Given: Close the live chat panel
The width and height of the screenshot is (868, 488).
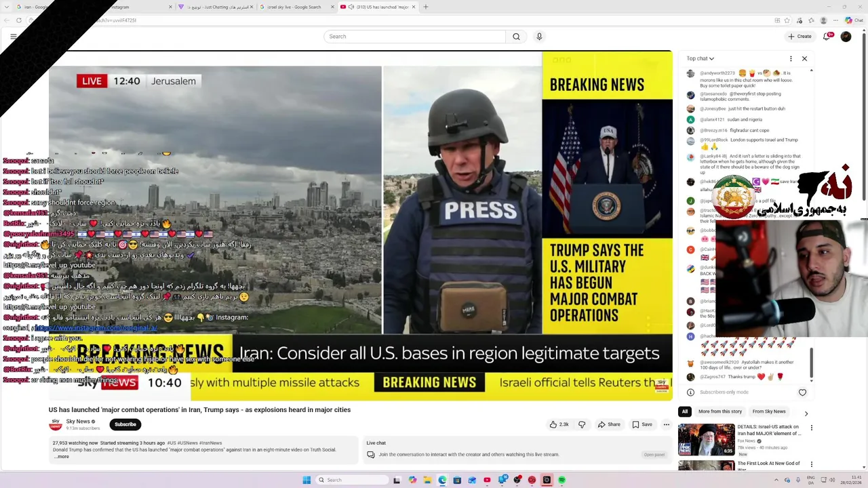Looking at the screenshot, I should point(804,59).
